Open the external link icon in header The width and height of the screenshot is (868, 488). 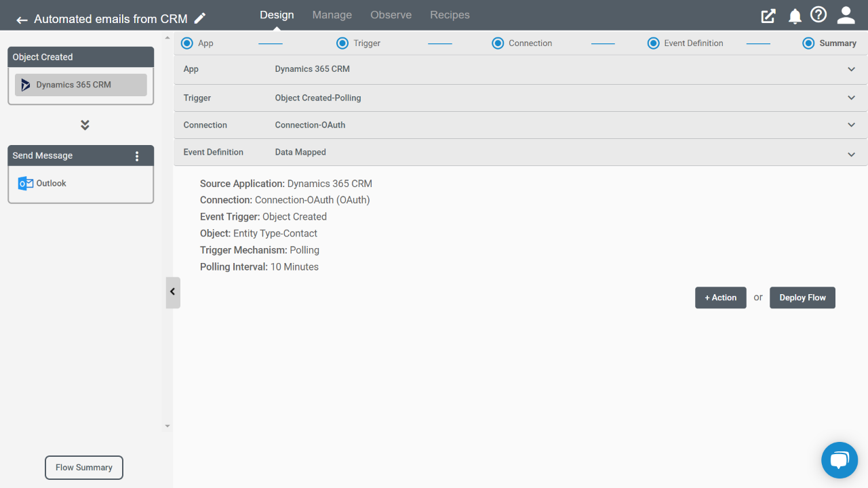coord(768,16)
